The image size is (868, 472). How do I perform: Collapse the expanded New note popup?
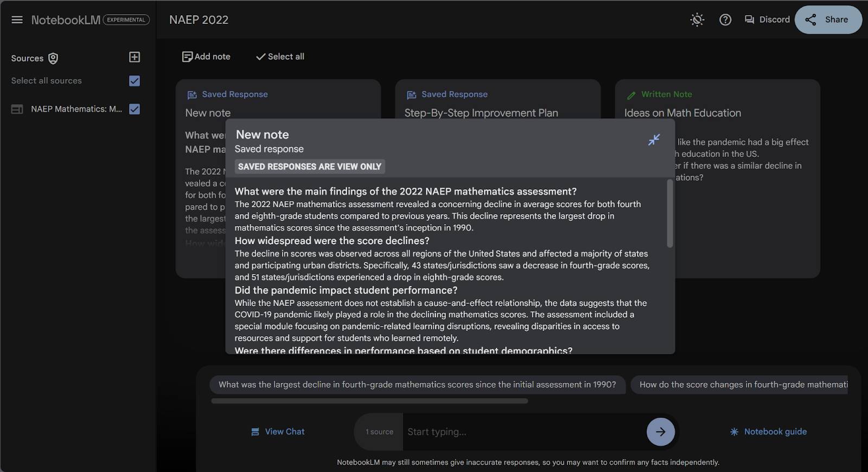click(x=654, y=139)
